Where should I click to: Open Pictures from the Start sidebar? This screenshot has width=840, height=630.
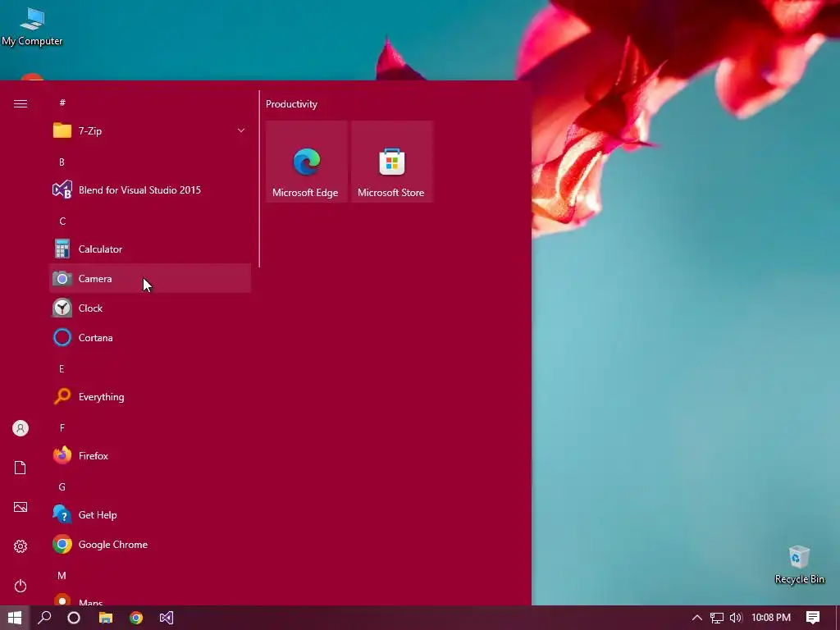(x=21, y=507)
